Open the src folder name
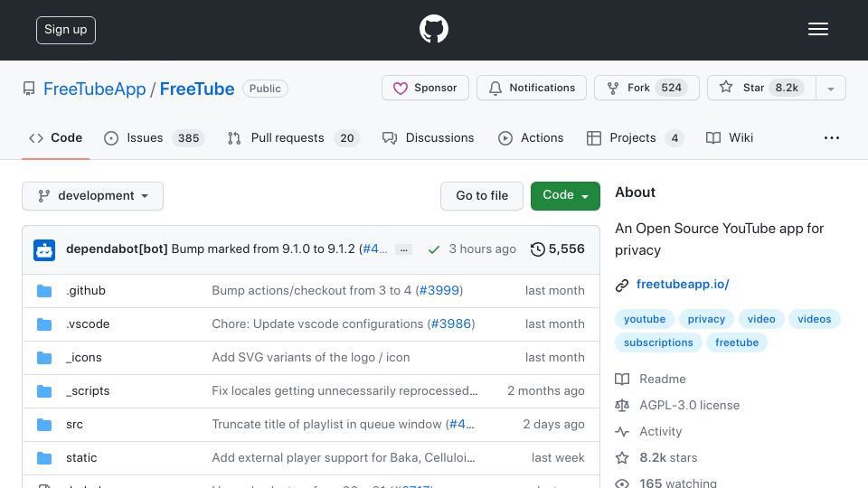Image resolution: width=868 pixels, height=488 pixels. click(x=74, y=425)
